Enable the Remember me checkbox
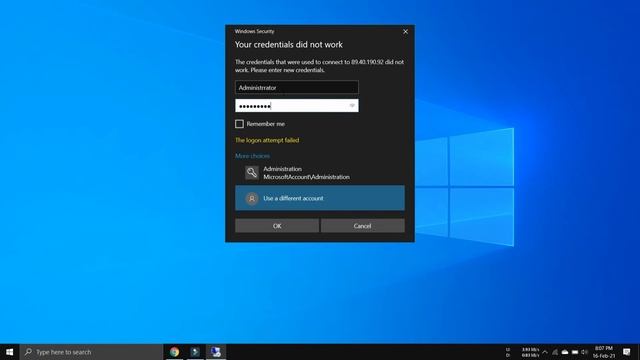640x360 pixels. pyautogui.click(x=239, y=124)
